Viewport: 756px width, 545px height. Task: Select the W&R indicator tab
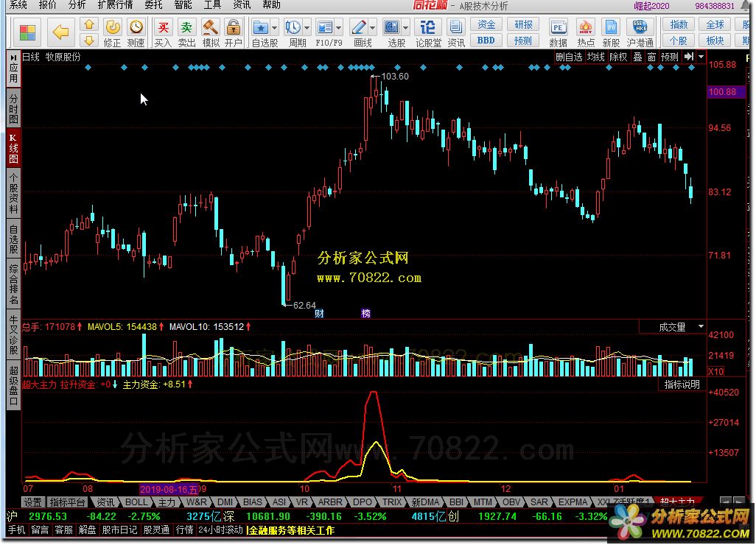point(197,502)
